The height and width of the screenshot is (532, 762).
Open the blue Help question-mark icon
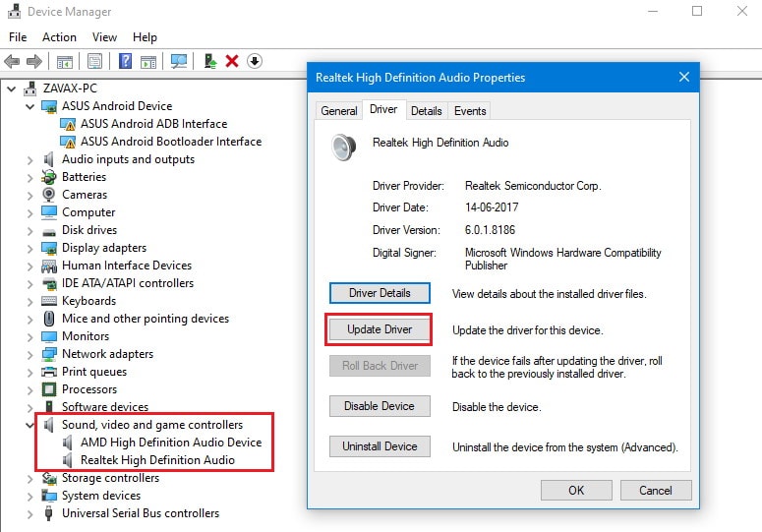(x=126, y=61)
